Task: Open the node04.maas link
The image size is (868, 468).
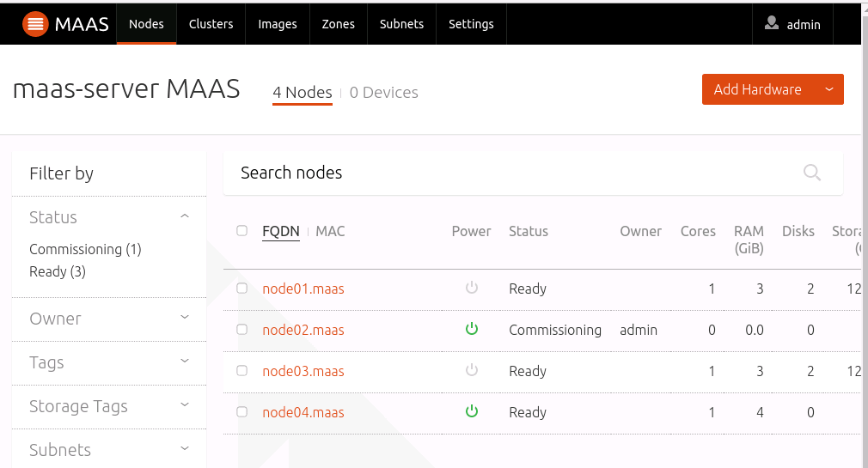Action: click(303, 413)
